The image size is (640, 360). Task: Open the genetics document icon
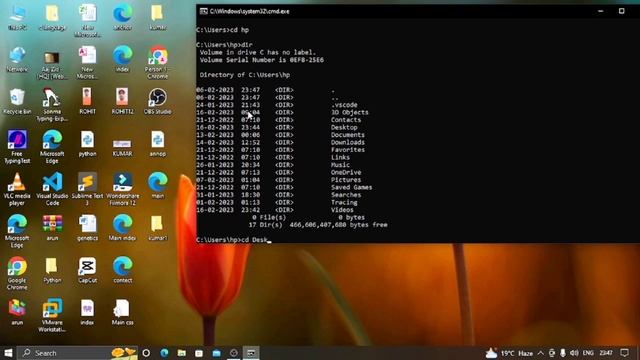87,228
